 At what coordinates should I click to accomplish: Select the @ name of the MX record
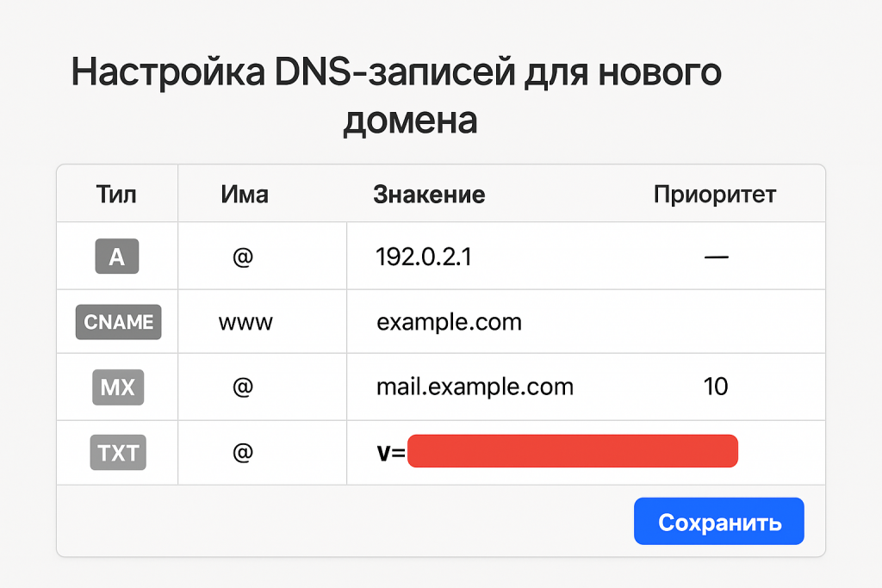coord(244,387)
